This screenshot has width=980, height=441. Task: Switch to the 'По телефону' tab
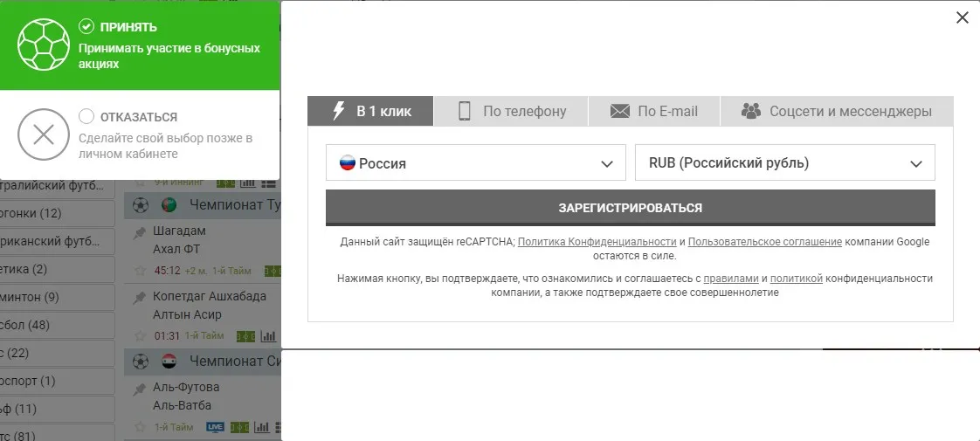coord(511,111)
